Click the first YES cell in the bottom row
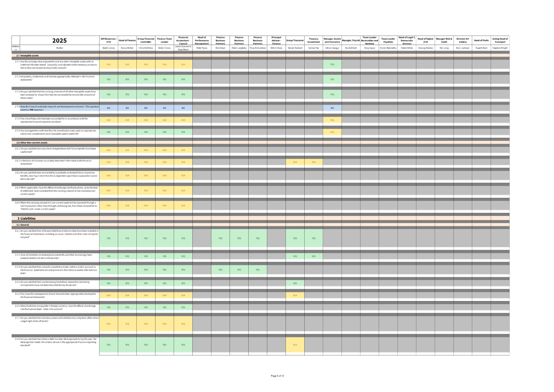Image resolution: width=554 pixels, height=392 pixels. (109, 345)
